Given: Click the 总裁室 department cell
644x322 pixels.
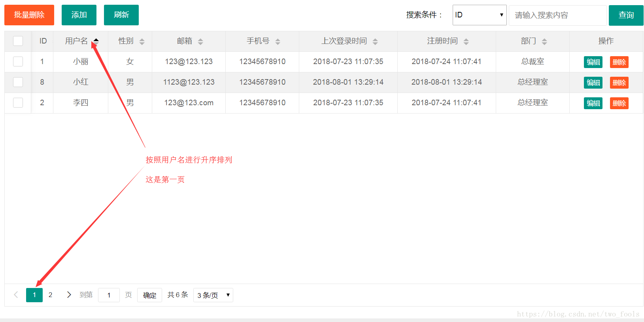Looking at the screenshot, I should tap(533, 61).
